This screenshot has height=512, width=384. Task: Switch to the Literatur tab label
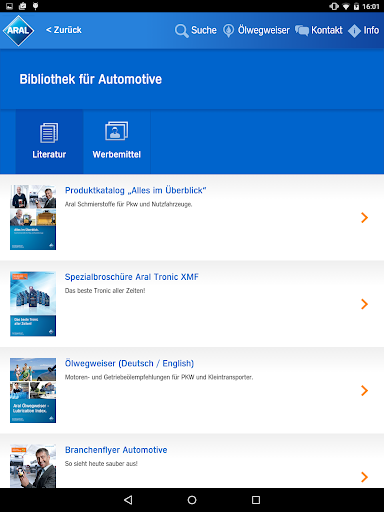[49, 154]
